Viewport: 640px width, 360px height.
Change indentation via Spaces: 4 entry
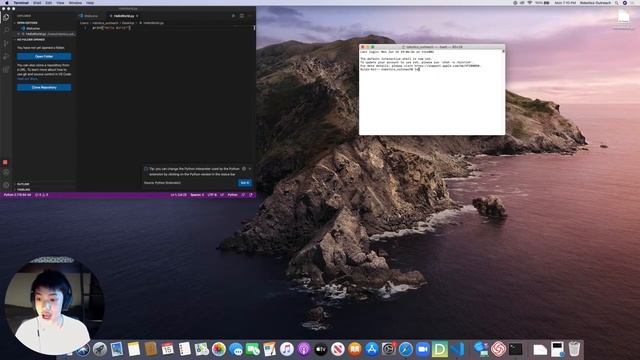[x=197, y=195]
